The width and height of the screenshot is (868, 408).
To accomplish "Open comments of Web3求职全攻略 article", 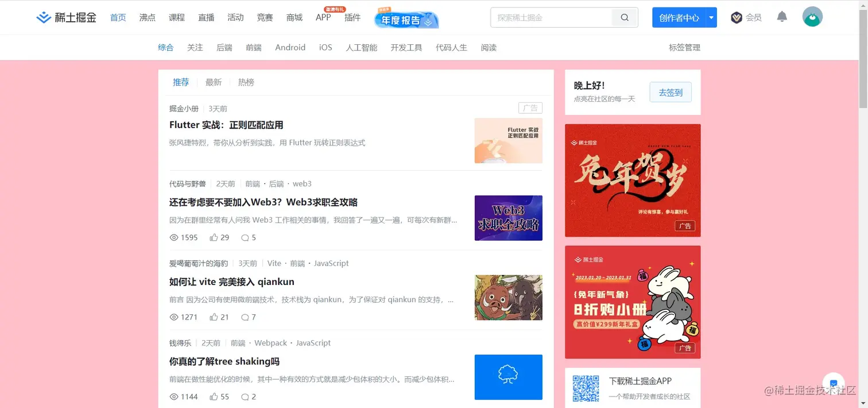I will (245, 237).
